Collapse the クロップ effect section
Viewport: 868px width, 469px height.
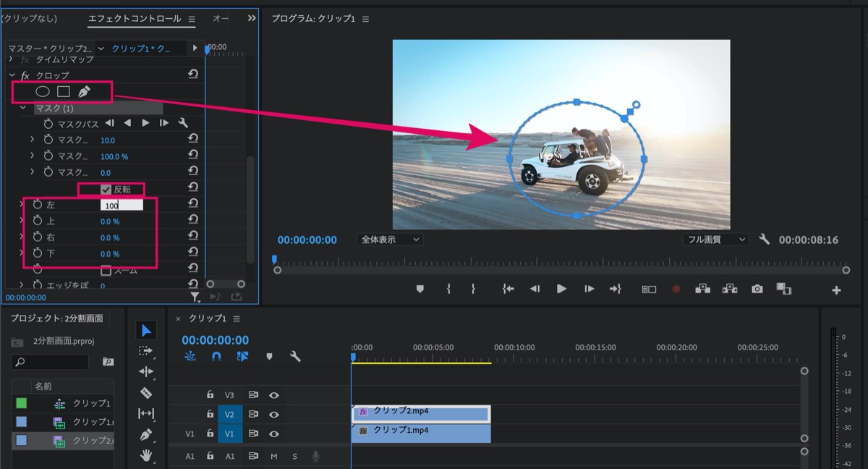12,75
